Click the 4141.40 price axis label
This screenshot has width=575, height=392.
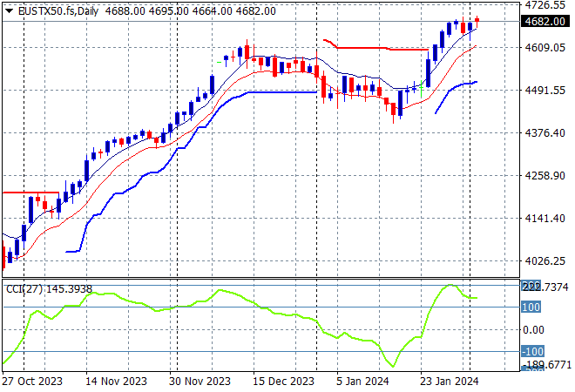pyautogui.click(x=546, y=218)
